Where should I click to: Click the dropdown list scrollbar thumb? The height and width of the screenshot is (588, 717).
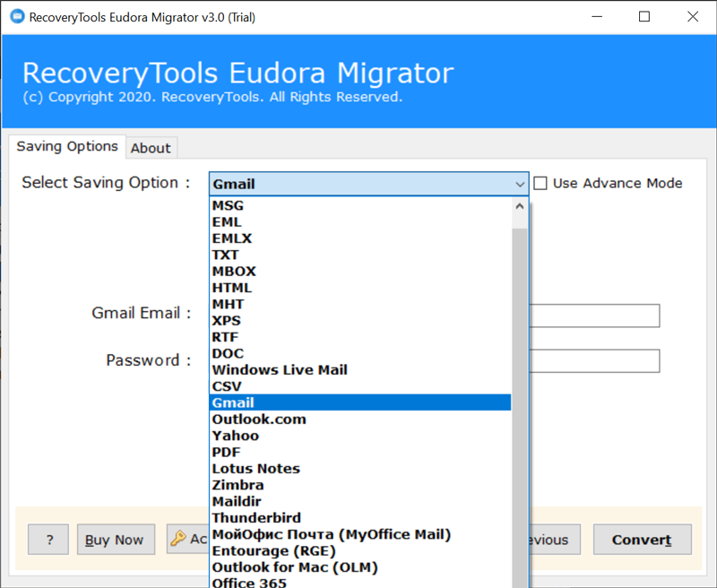(x=520, y=407)
